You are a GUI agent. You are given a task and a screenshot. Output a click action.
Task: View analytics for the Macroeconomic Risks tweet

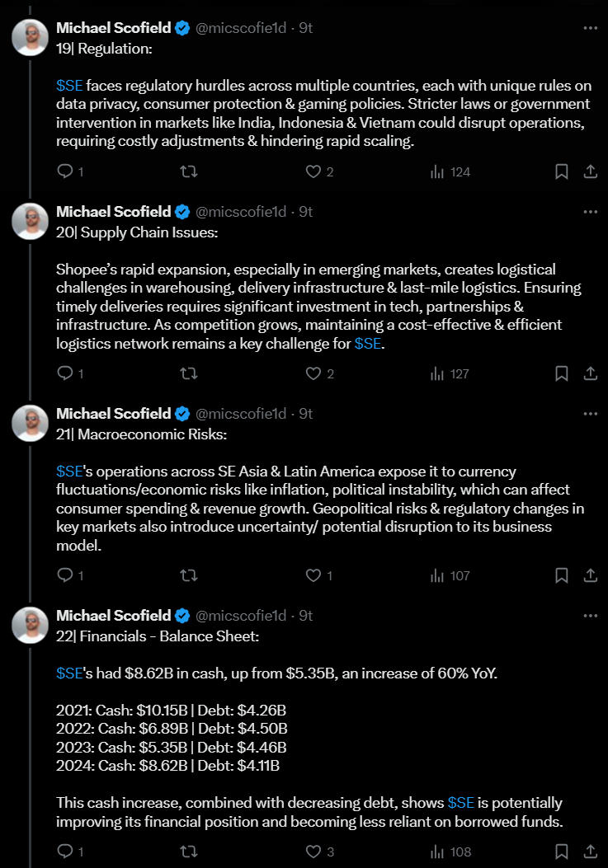click(450, 575)
